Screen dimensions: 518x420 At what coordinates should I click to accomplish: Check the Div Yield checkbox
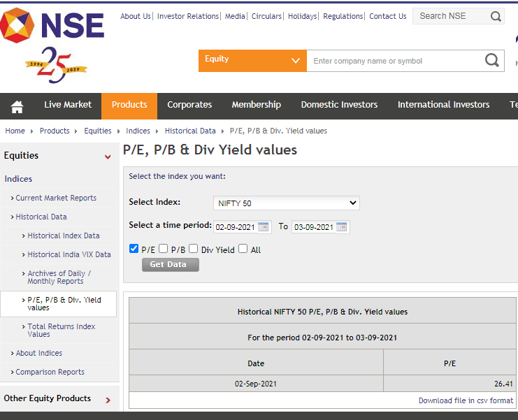pyautogui.click(x=193, y=248)
